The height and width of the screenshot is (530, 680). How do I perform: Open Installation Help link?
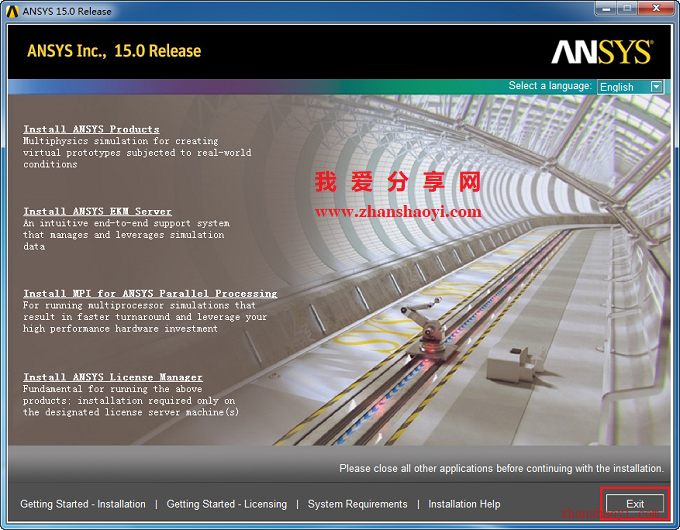464,504
